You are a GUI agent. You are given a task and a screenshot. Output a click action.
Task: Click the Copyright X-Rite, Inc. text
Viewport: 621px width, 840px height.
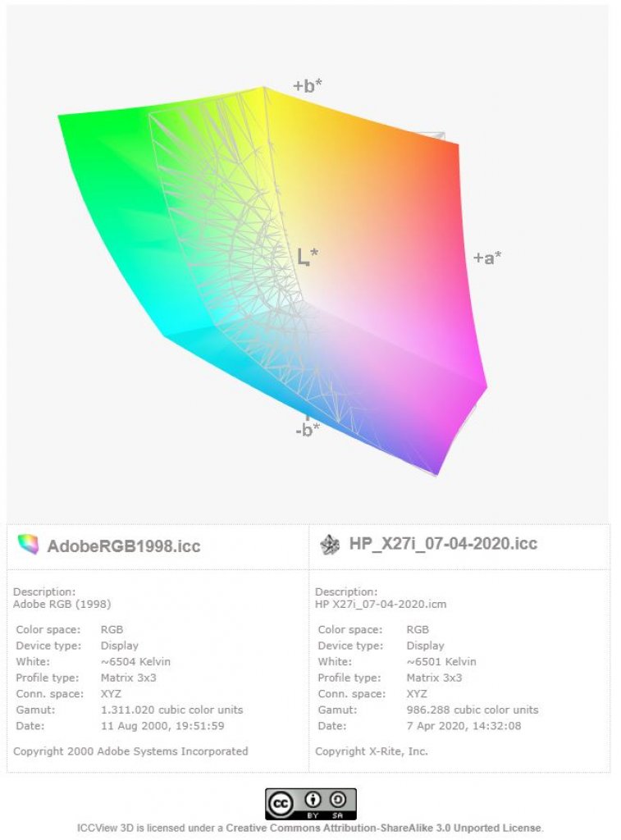click(x=372, y=751)
